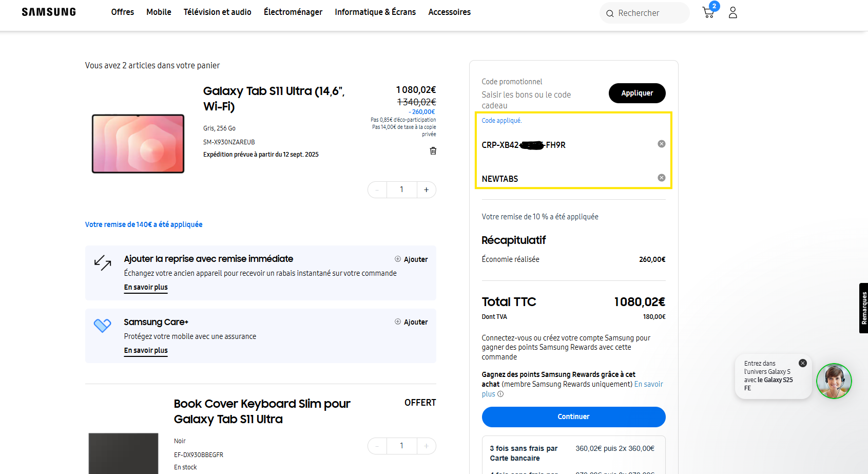Select the 3 fois sans frais payment option
The height and width of the screenshot is (474, 868).
(x=573, y=453)
